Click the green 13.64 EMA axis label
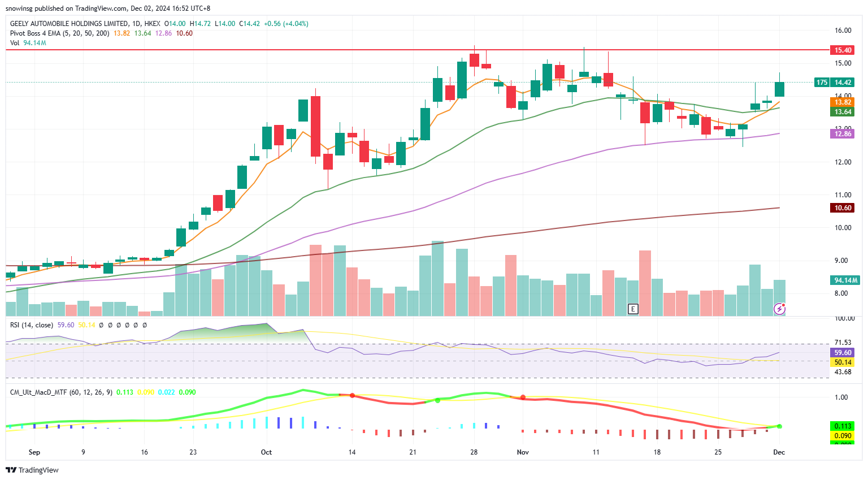The height and width of the screenshot is (480, 868). (x=843, y=112)
